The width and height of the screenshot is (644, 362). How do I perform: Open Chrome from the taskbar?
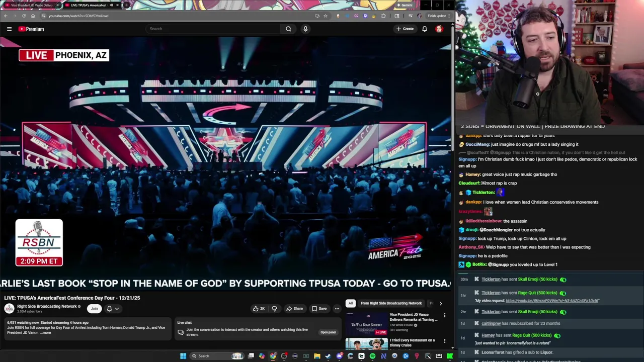pos(273,356)
